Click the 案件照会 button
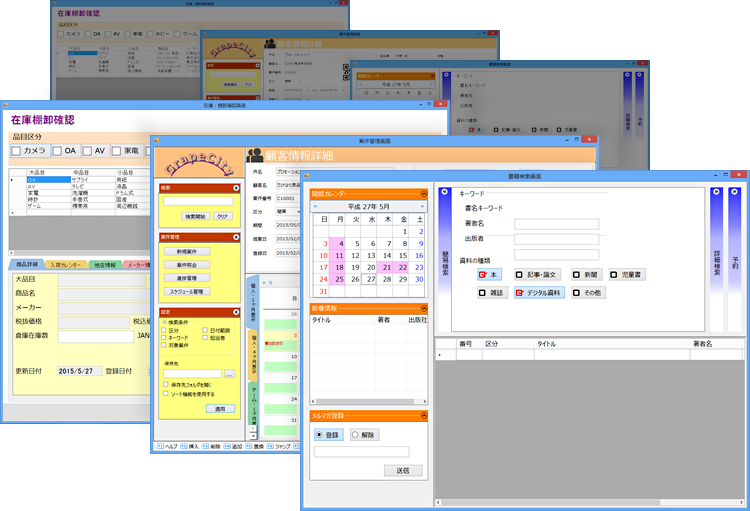 187,265
